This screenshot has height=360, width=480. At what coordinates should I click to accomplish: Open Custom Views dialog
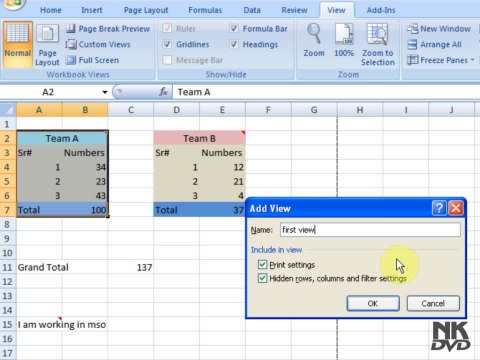click(x=98, y=44)
